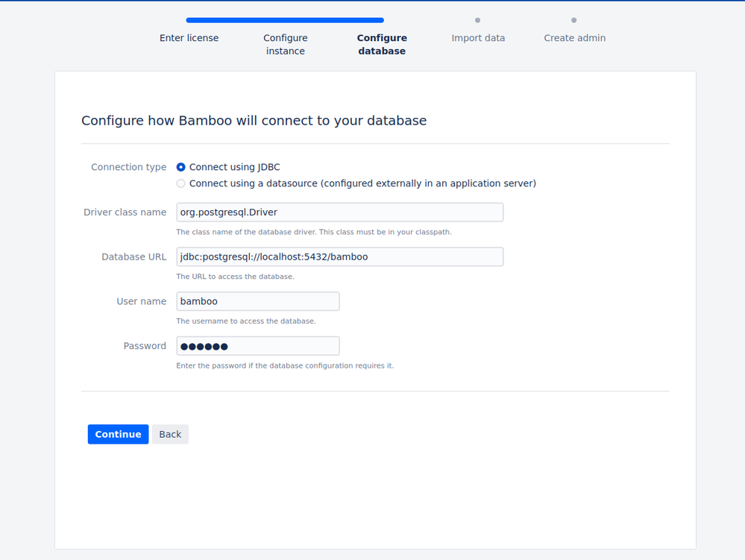The width and height of the screenshot is (745, 560).
Task: Click 'The username to access the database' hint
Action: click(246, 321)
